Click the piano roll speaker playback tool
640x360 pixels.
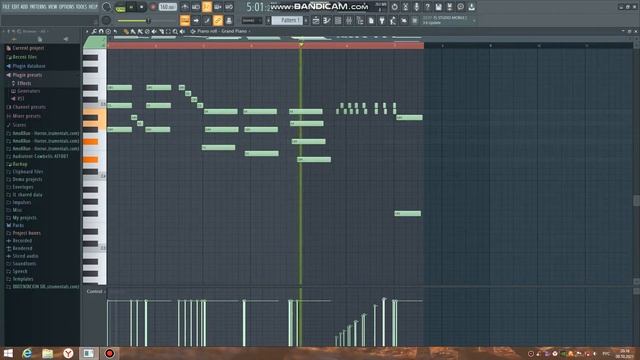click(x=182, y=31)
